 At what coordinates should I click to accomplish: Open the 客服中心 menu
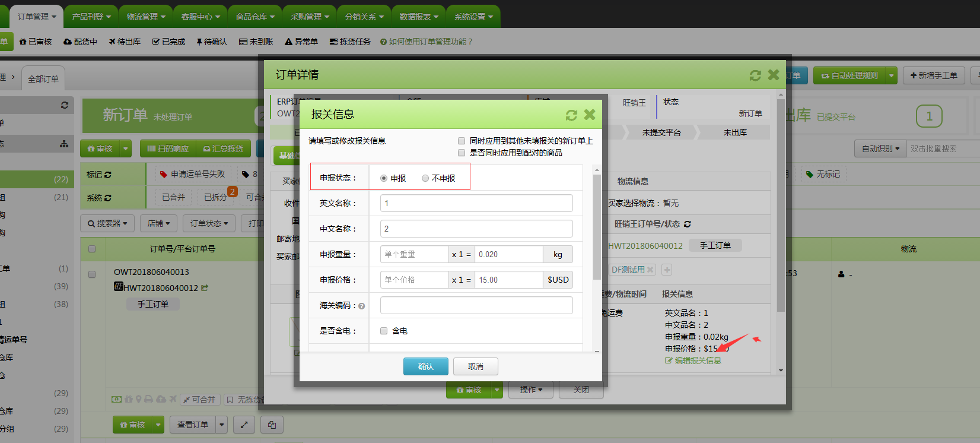tap(201, 17)
